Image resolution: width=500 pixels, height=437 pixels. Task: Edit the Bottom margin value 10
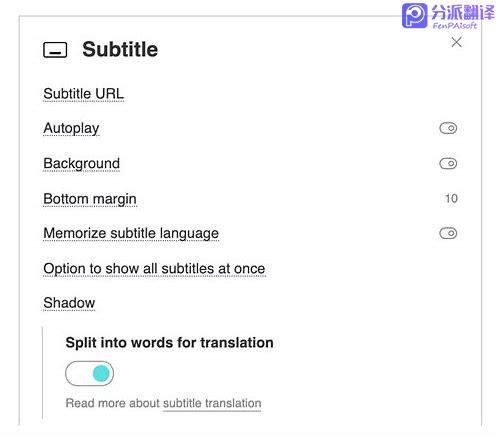451,198
